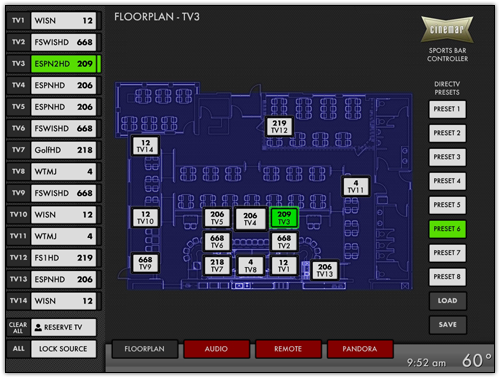Click the TV13 marker showing channel 206
Viewport: 500px width, 378px height.
tap(325, 270)
